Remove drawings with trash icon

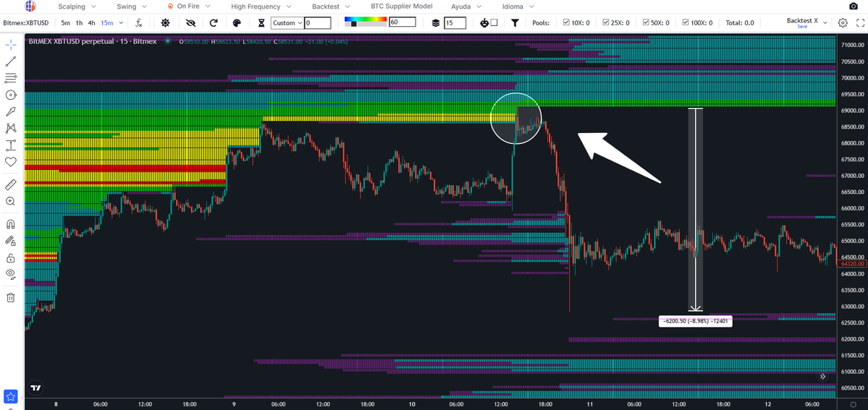pos(11,298)
